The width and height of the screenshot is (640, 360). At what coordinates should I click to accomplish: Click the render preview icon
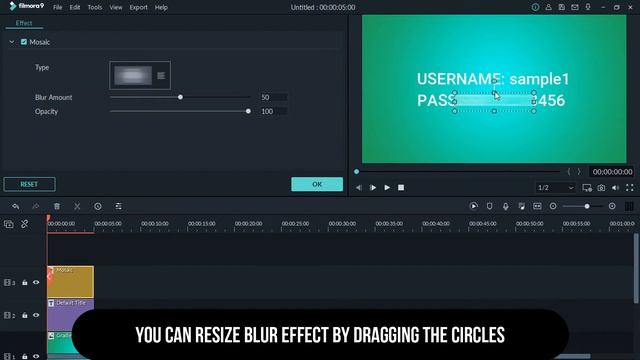point(473,206)
